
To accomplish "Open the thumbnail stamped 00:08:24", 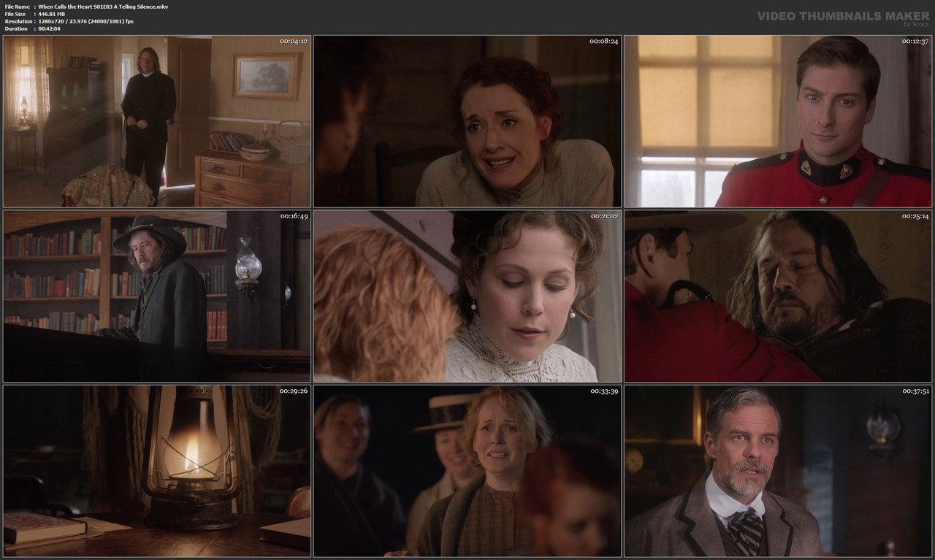I will 467,121.
